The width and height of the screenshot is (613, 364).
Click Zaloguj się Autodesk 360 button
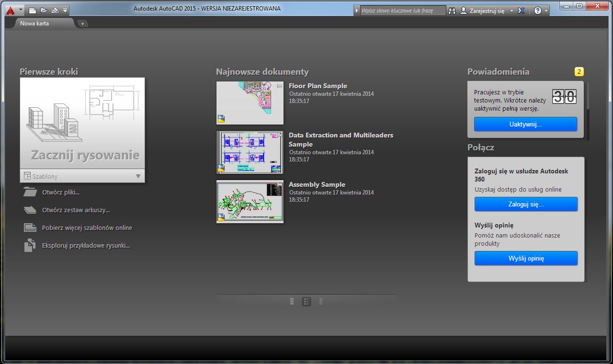click(526, 204)
